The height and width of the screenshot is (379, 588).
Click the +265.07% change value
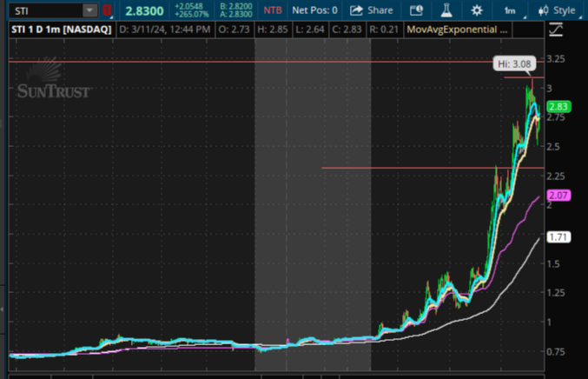pyautogui.click(x=192, y=14)
